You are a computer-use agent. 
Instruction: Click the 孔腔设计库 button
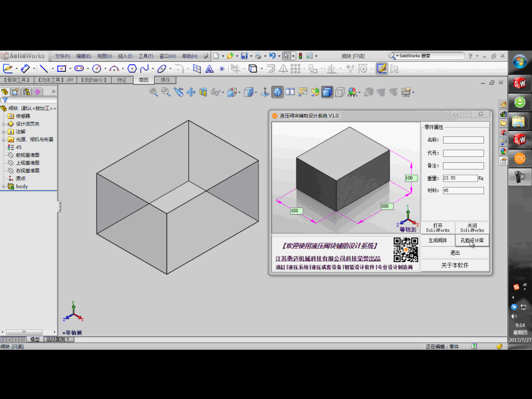472,241
